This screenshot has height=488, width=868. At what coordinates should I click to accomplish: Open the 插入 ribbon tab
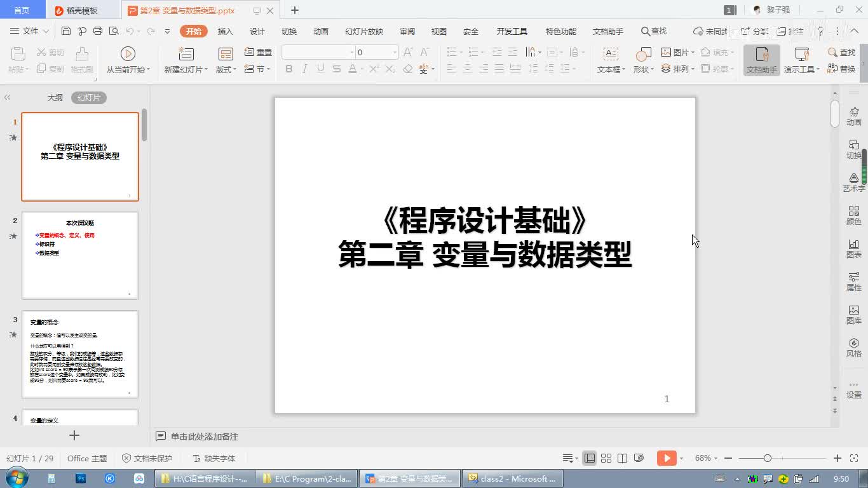point(226,31)
